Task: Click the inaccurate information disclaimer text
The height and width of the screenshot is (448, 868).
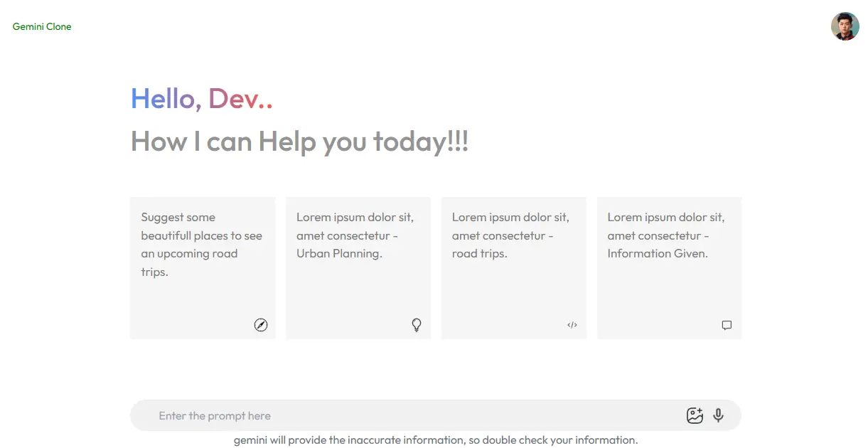Action: tap(436, 439)
